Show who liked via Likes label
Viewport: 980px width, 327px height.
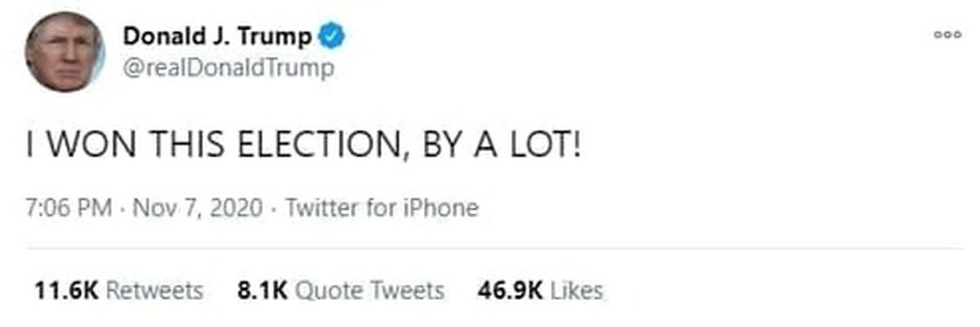point(577,290)
